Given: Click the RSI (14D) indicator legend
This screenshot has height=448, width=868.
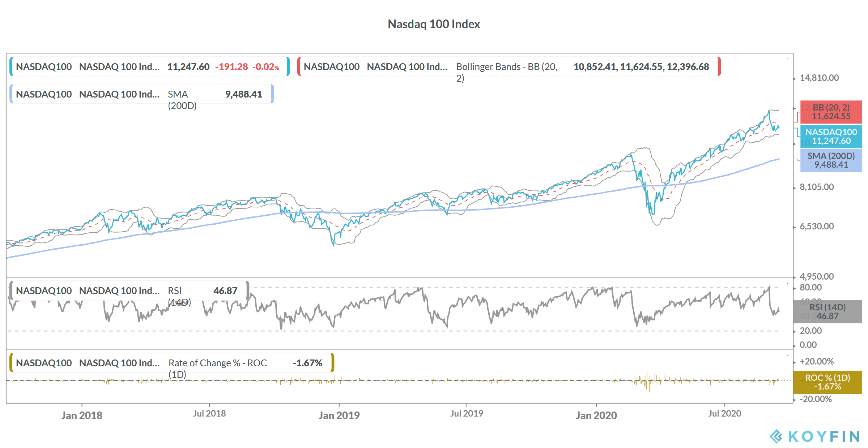Looking at the screenshot, I should click(129, 290).
